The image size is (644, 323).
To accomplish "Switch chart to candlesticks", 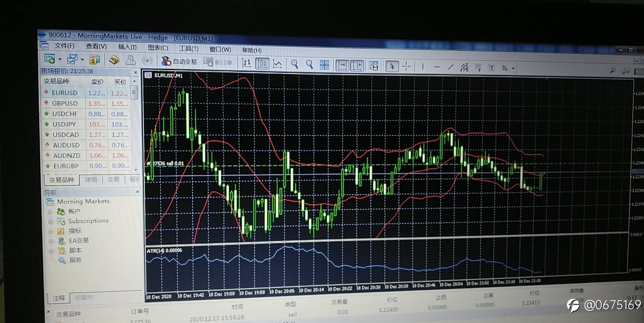I will coord(262,63).
